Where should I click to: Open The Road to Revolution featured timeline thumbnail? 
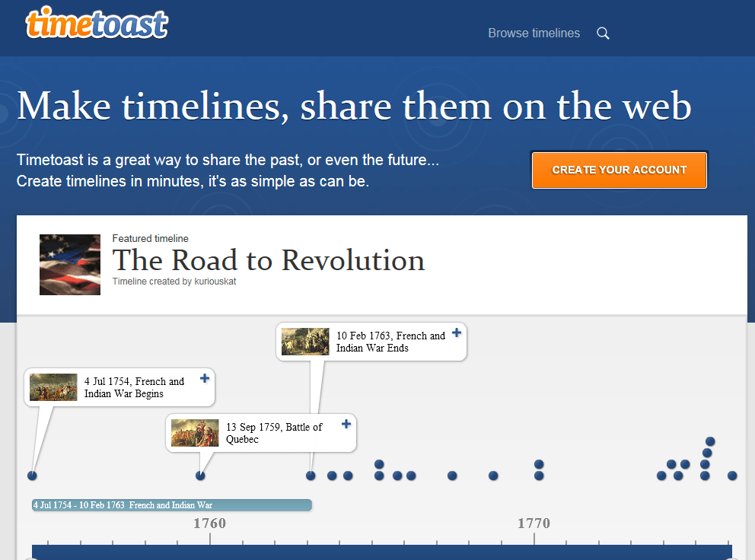click(69, 264)
